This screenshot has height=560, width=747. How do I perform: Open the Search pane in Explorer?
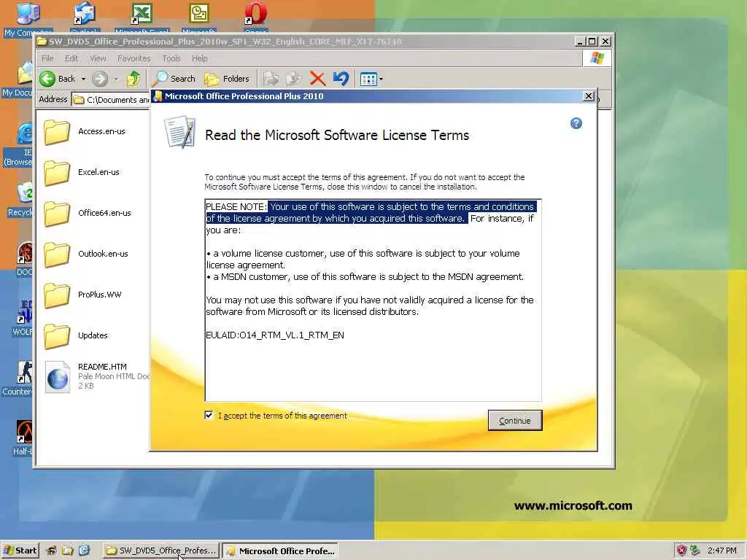pyautogui.click(x=175, y=79)
